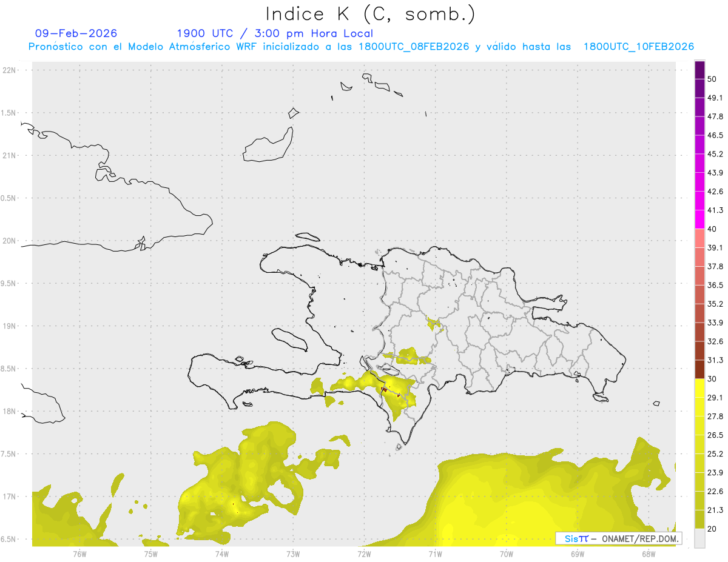This screenshot has width=728, height=562.
Task: Click the colorbar value "23.9"
Action: 715,472
